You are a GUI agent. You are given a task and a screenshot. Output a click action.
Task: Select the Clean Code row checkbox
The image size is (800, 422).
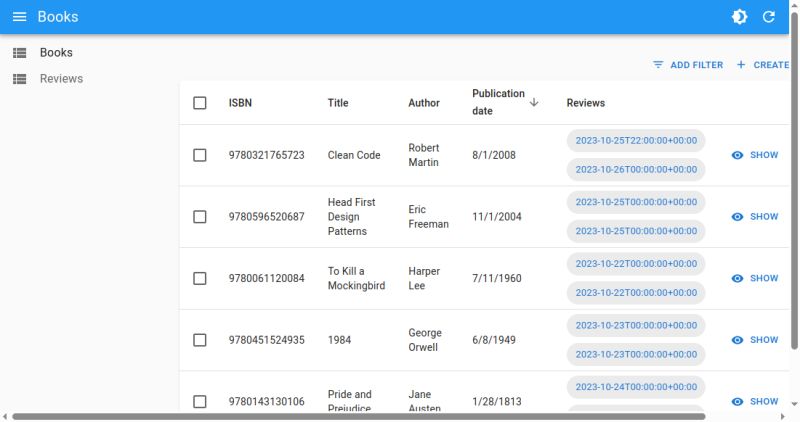click(200, 155)
